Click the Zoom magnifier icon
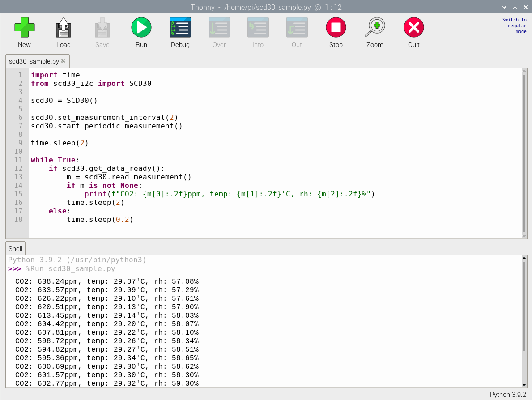The width and height of the screenshot is (532, 400). pyautogui.click(x=375, y=28)
